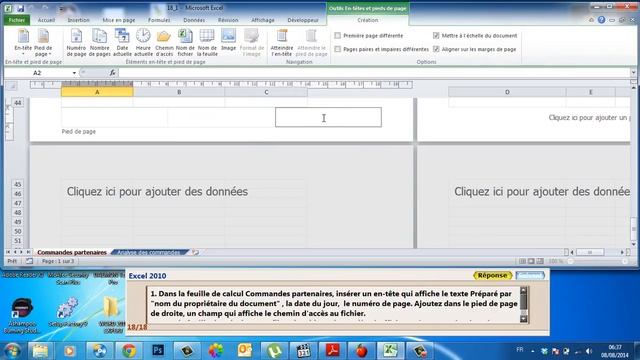Viewport: 640px width, 360px height.
Task: Open the En-tête presets dropdown
Action: click(x=23, y=42)
